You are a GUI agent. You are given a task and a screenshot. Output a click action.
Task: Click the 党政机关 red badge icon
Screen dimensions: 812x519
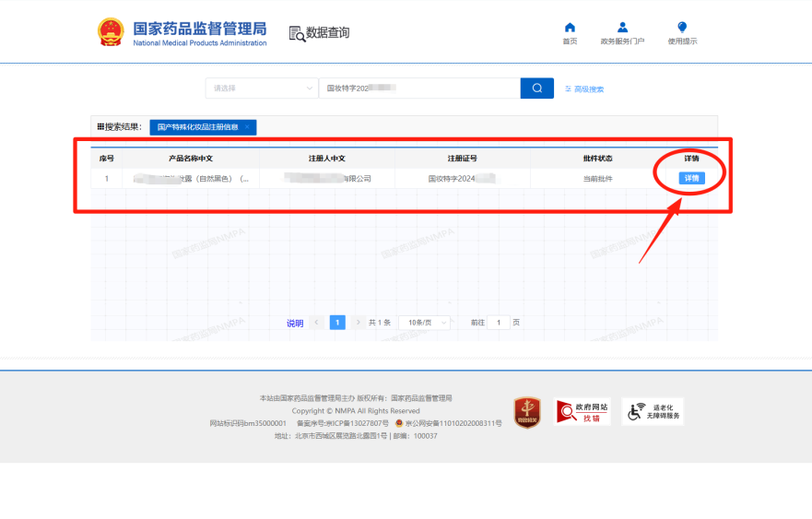tap(527, 412)
